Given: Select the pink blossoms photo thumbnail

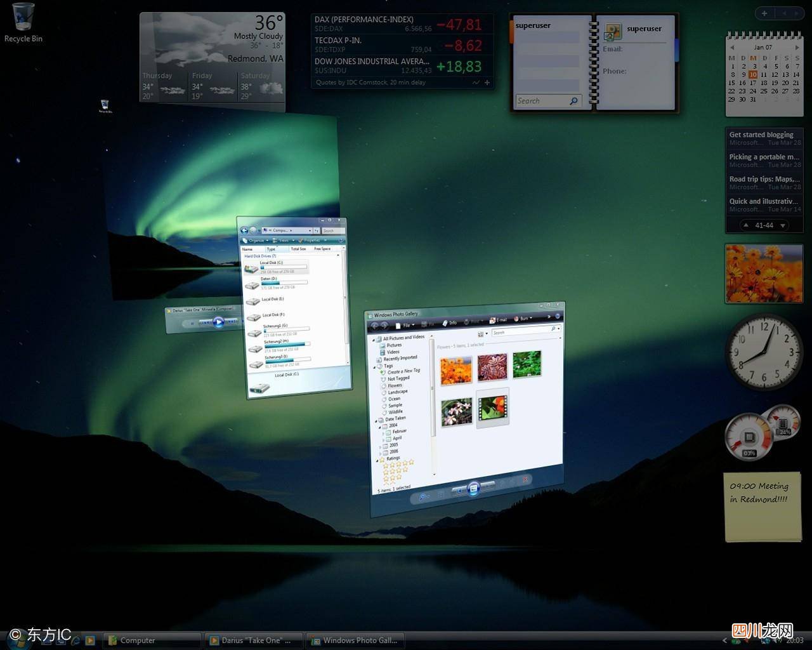Looking at the screenshot, I should [457, 413].
